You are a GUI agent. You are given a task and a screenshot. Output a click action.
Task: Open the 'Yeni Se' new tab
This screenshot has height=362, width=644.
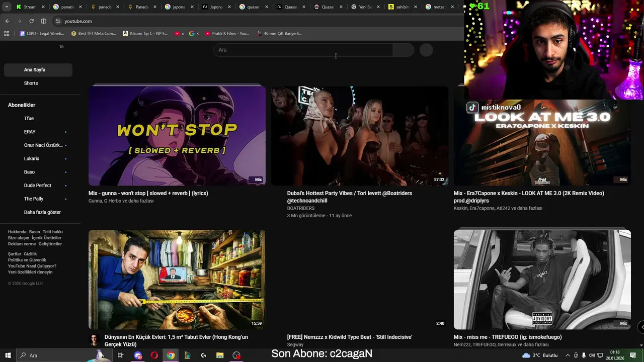click(366, 7)
